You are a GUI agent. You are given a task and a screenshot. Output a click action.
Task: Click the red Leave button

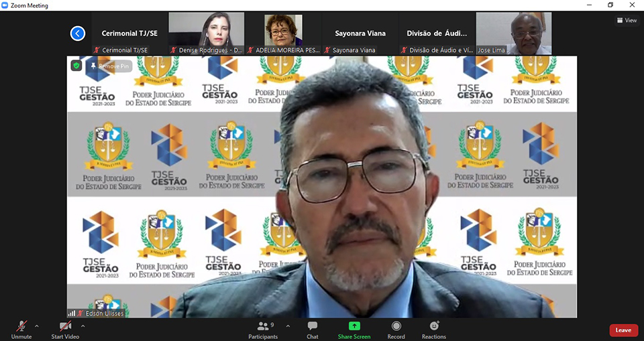coord(623,330)
